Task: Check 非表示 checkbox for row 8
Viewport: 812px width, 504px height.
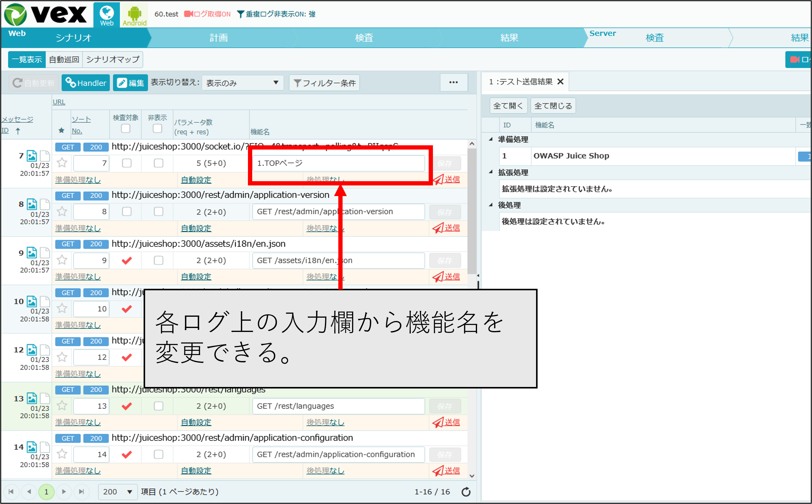Action: (159, 211)
